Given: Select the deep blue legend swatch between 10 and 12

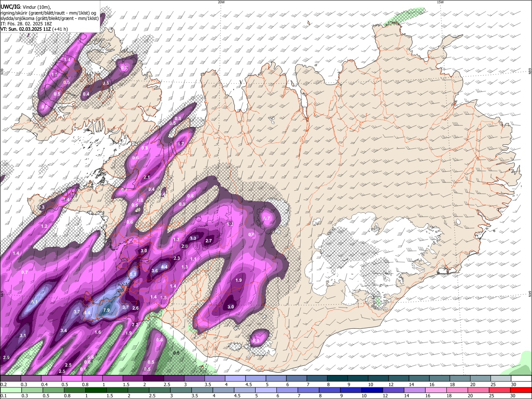Looking at the screenshot, I should point(372,390).
